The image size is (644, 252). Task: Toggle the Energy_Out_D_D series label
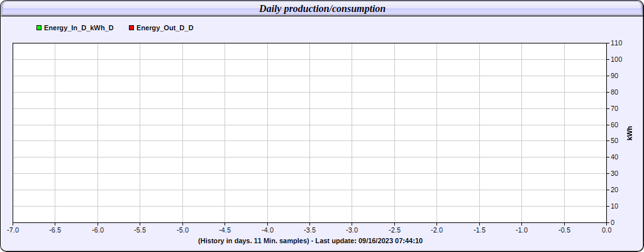pos(165,28)
